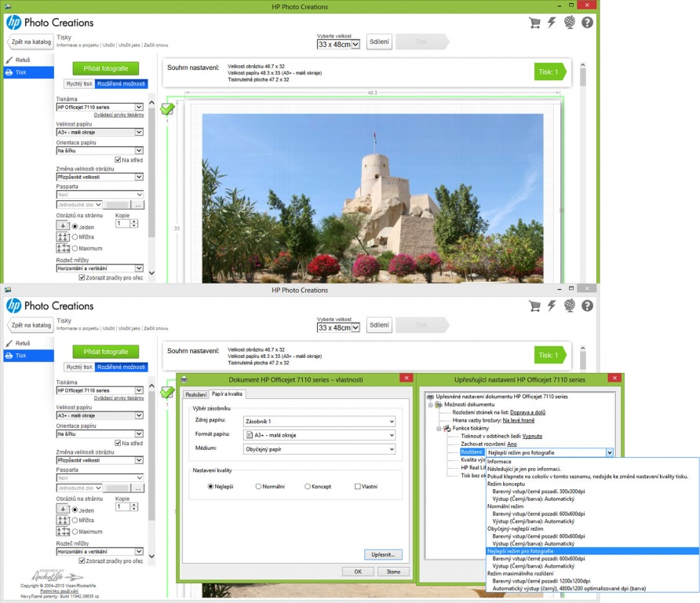Select the Normální quality radio button

click(258, 487)
